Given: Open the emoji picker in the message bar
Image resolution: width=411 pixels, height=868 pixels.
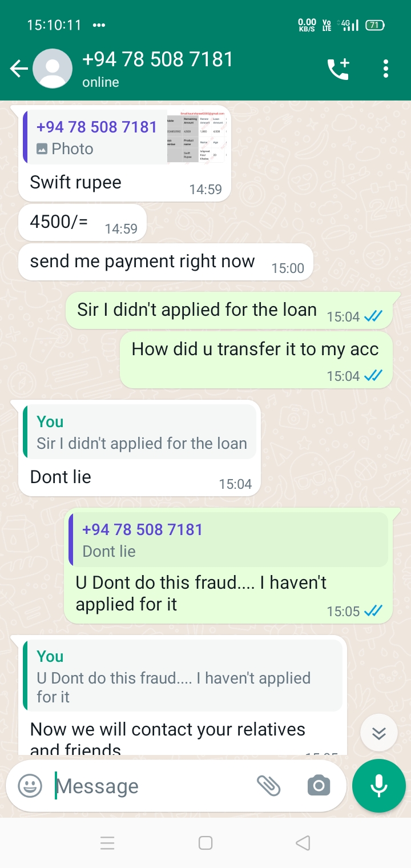Looking at the screenshot, I should click(x=30, y=786).
